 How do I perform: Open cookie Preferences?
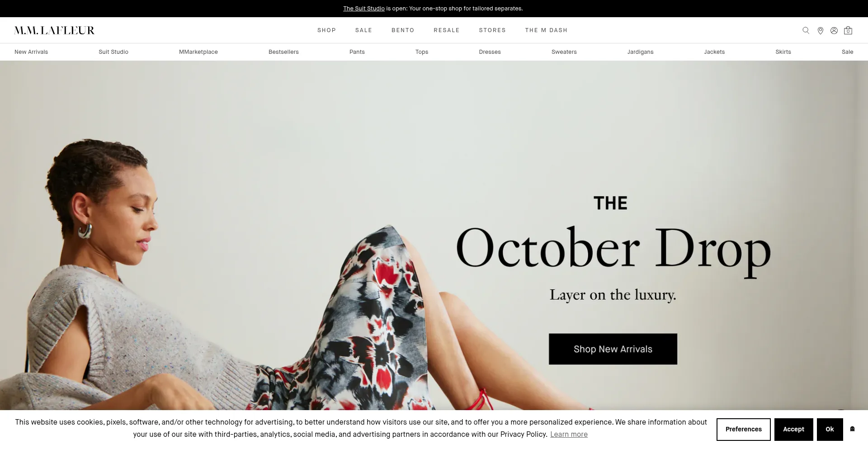click(x=744, y=429)
